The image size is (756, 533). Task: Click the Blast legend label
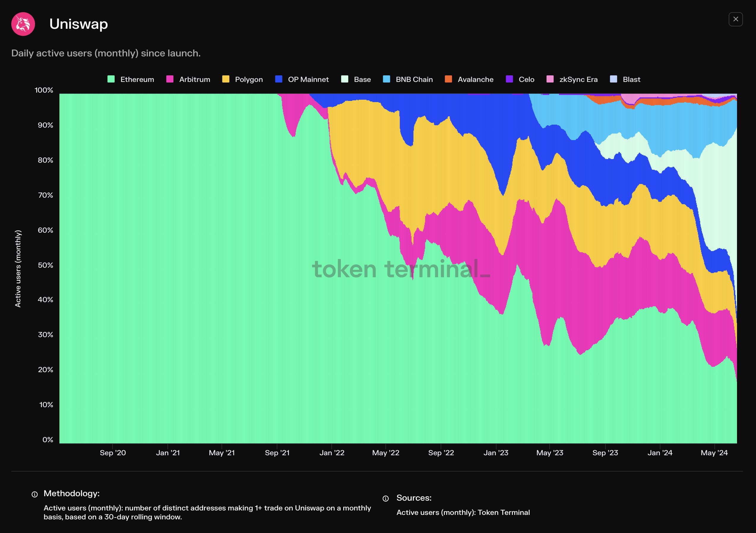(632, 80)
